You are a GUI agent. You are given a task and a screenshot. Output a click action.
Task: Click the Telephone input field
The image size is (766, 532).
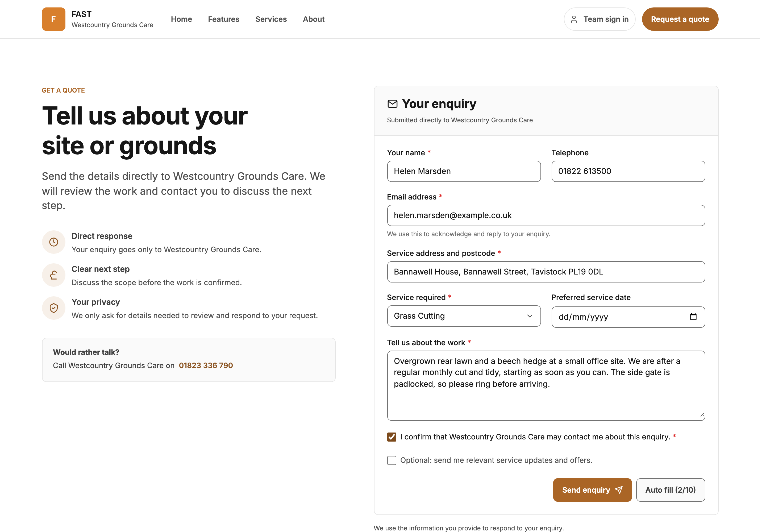628,171
